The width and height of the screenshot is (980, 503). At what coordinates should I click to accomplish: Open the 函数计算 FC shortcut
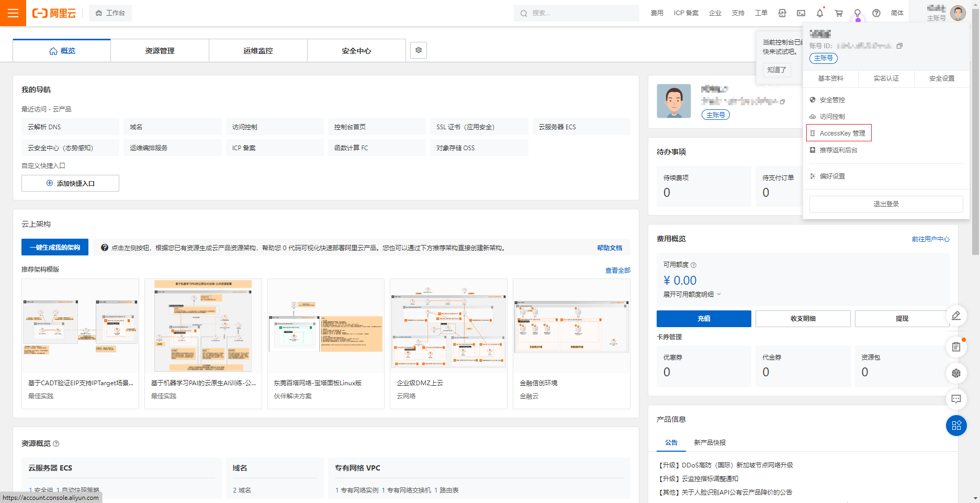click(x=376, y=148)
